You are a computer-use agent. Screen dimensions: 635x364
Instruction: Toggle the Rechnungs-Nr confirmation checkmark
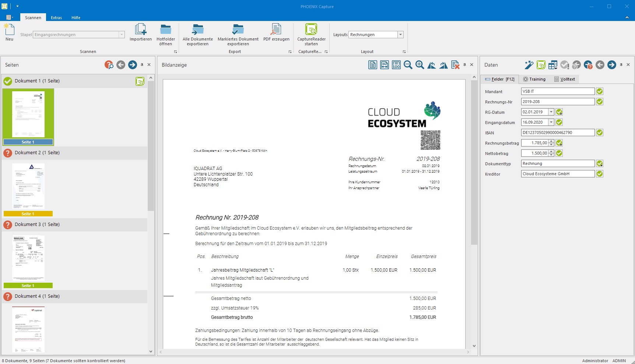[x=600, y=102]
